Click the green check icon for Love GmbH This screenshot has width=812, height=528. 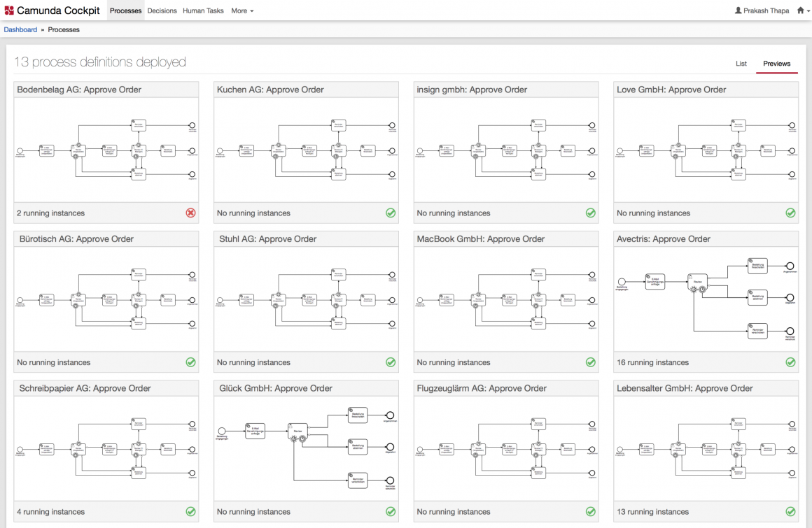(x=790, y=213)
